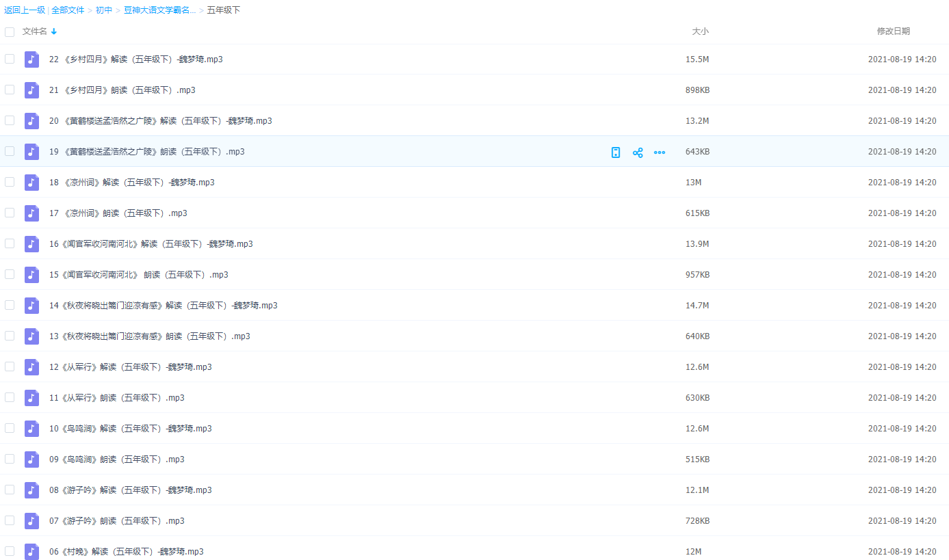
Task: Click music file icon for 06《村晚》解读
Action: tap(31, 551)
